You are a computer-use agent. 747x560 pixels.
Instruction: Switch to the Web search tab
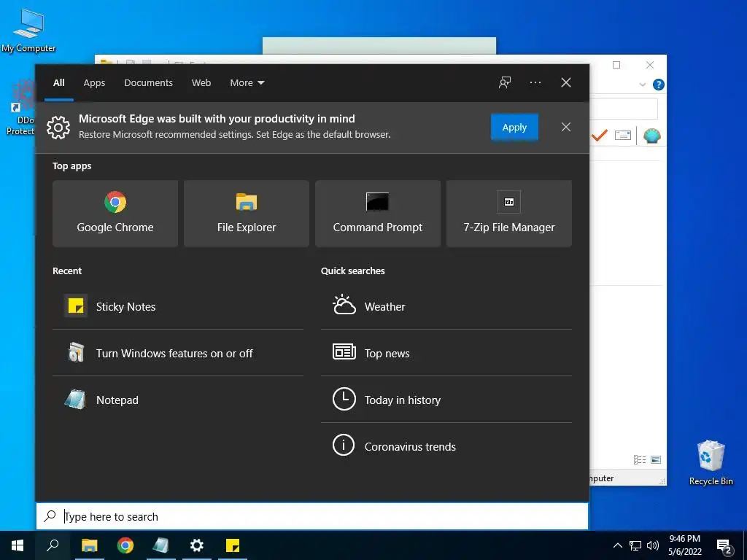(201, 82)
